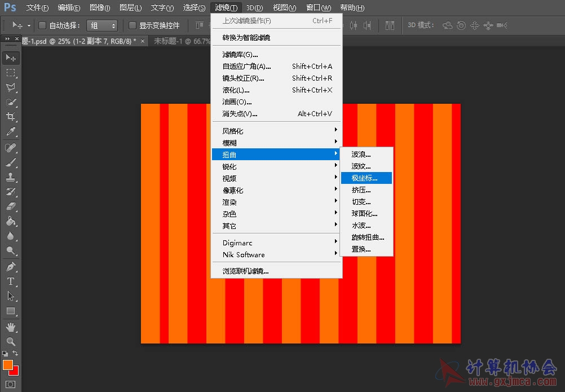
Task: Choose 极坐标 from the distort submenu
Action: pyautogui.click(x=367, y=178)
